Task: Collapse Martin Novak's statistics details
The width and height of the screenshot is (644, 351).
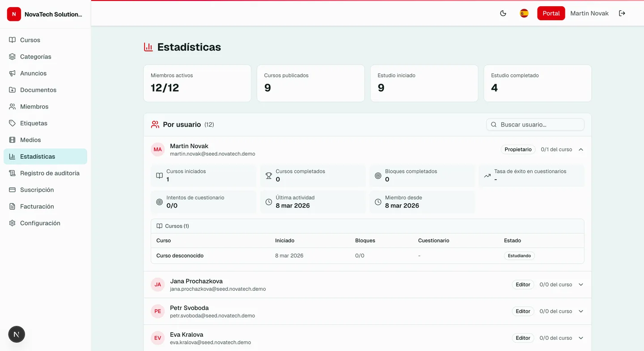Action: [580, 149]
